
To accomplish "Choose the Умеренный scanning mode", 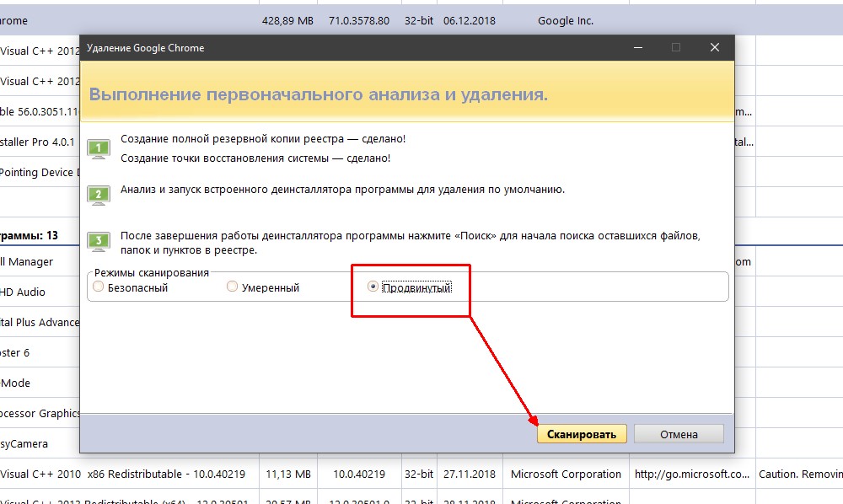I will point(233,287).
